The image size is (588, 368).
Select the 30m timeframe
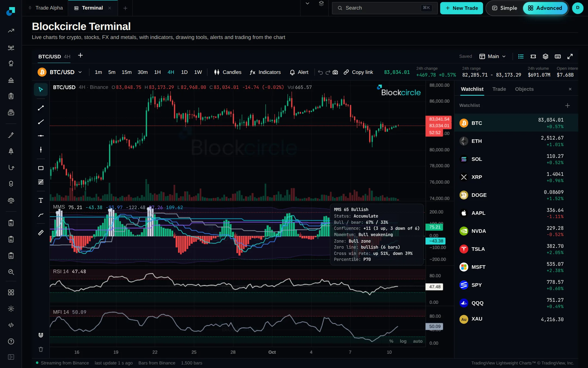(143, 72)
